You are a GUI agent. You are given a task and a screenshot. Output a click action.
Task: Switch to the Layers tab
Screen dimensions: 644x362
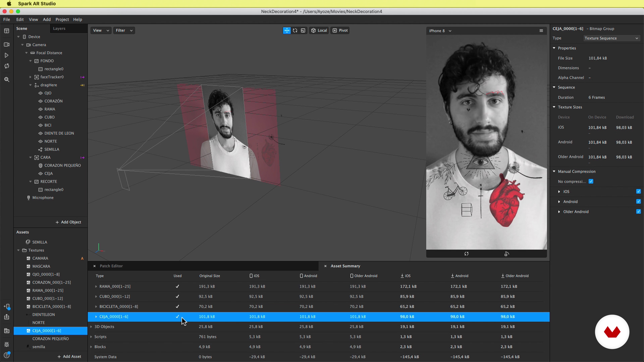[59, 28]
